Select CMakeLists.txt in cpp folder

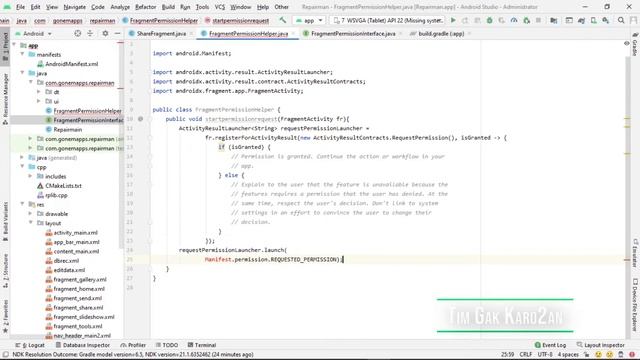coord(63,185)
